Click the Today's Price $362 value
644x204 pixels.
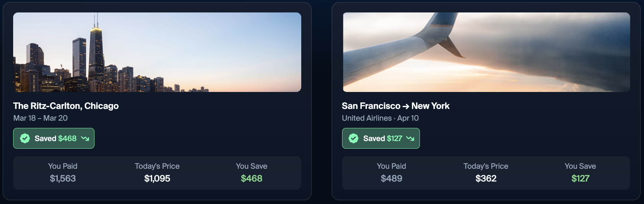(x=486, y=179)
